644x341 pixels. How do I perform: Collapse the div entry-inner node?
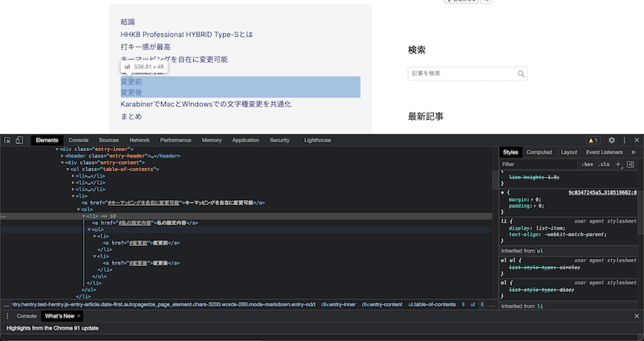(x=57, y=150)
